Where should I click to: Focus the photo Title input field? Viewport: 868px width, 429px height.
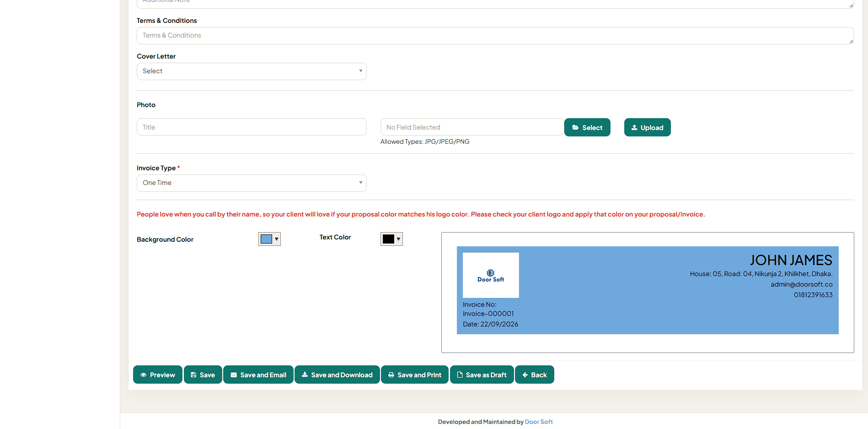(x=252, y=127)
